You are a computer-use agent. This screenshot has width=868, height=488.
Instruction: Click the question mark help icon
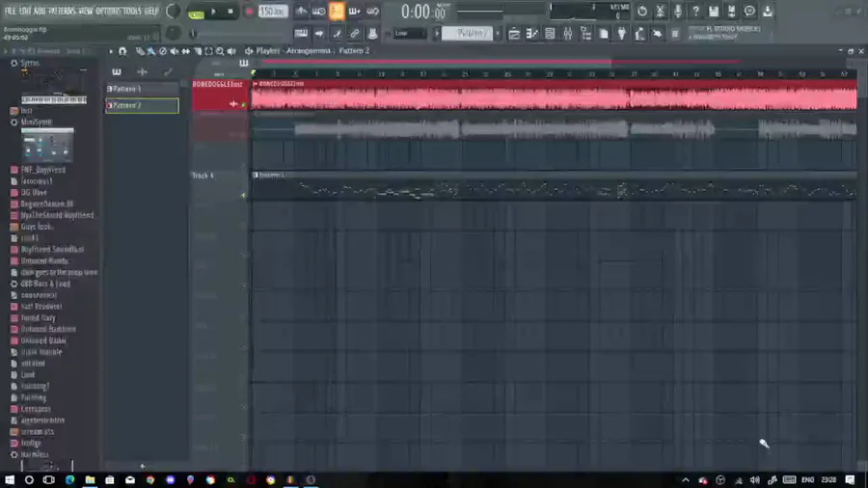(x=695, y=11)
